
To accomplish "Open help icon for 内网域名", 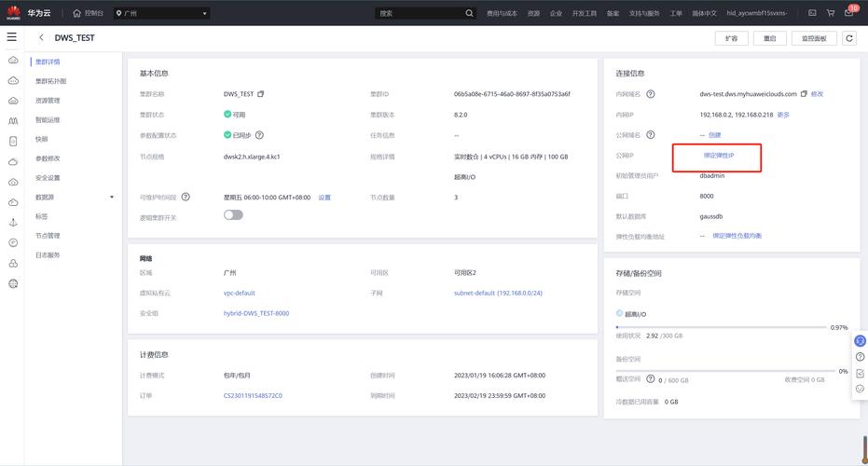I will coord(651,94).
